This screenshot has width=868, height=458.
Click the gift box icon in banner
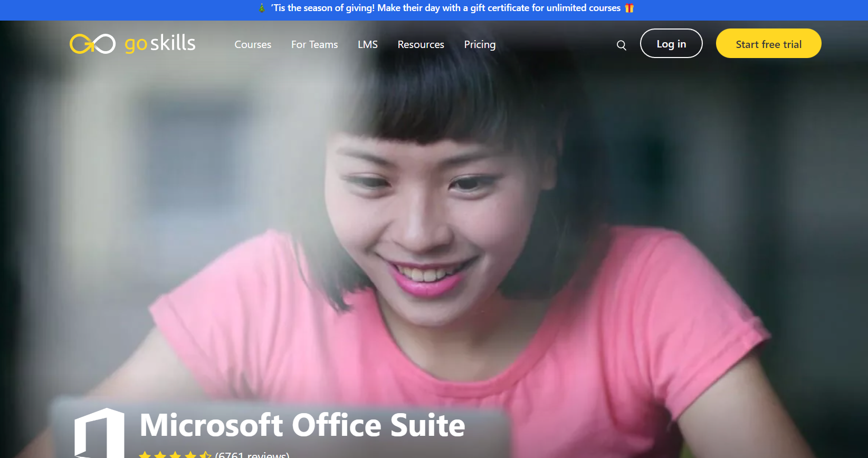pos(629,8)
